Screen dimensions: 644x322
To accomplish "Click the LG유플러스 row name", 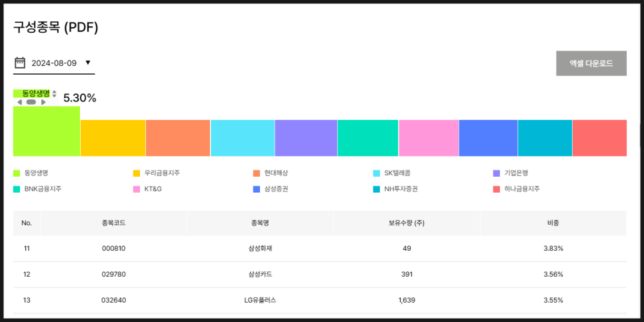I will pyautogui.click(x=260, y=300).
